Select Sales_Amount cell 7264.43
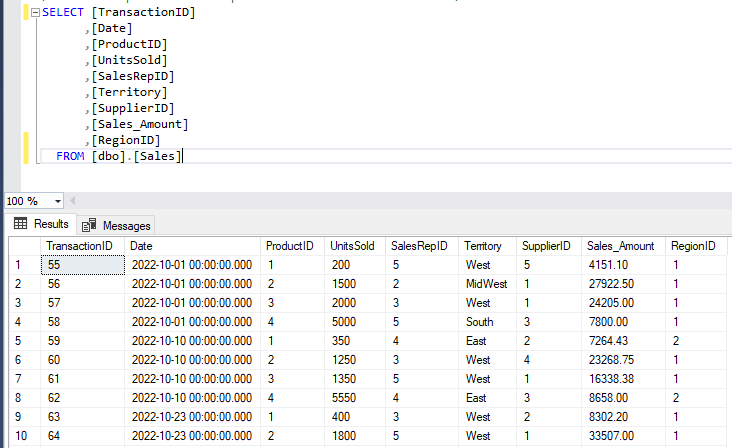 coord(623,341)
